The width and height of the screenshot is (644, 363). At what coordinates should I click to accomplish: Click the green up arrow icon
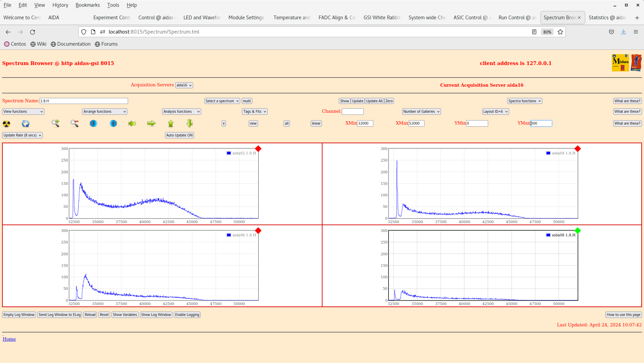pos(170,124)
